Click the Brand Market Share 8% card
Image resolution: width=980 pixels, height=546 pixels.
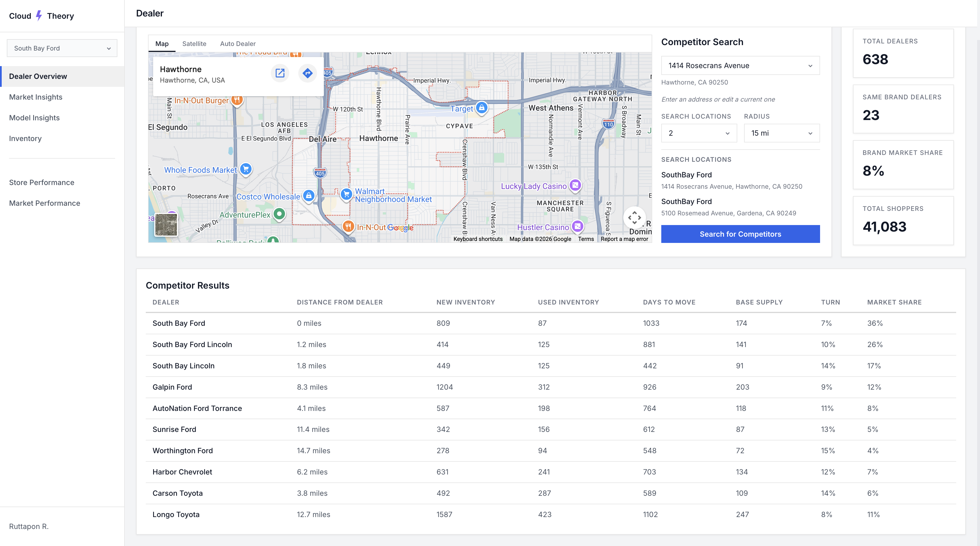point(903,165)
